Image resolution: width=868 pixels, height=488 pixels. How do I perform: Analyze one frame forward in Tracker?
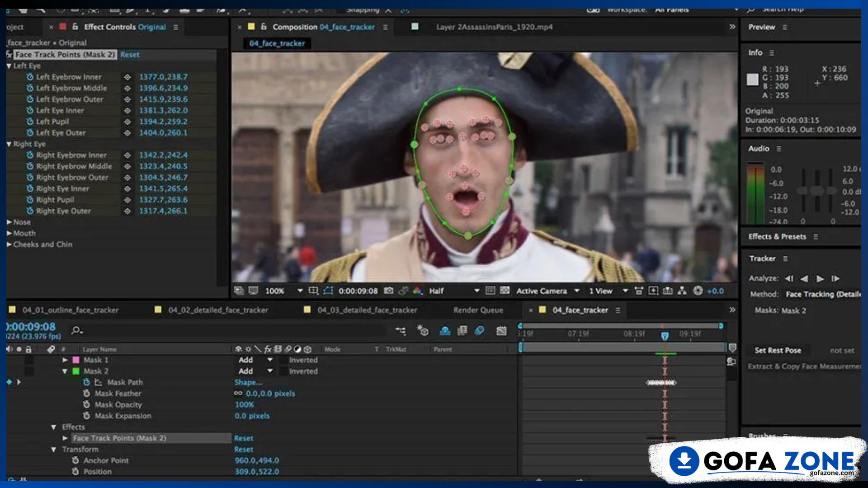[x=835, y=278]
